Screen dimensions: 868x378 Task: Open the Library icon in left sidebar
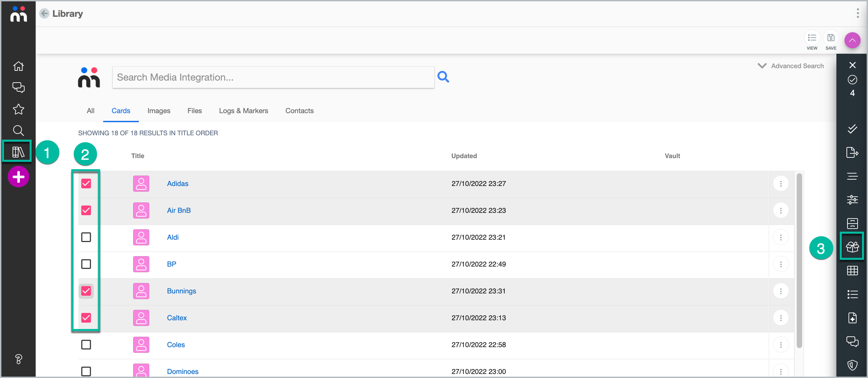(x=18, y=152)
